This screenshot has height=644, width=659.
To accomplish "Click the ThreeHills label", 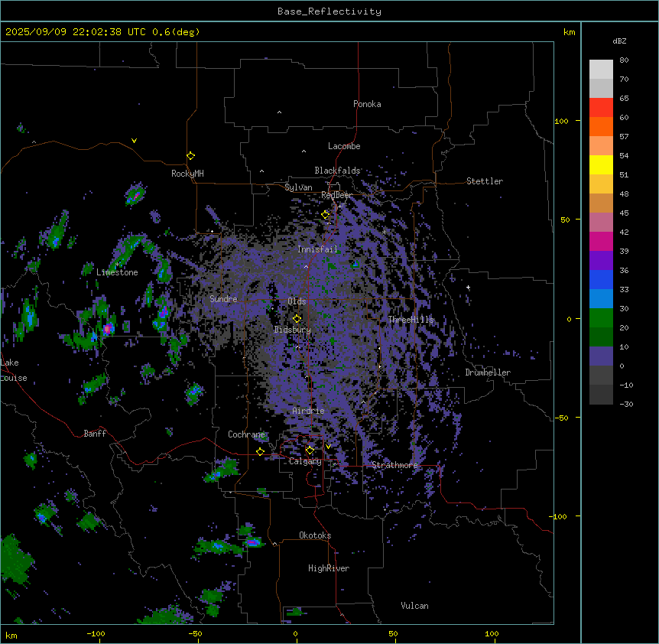I will (411, 320).
